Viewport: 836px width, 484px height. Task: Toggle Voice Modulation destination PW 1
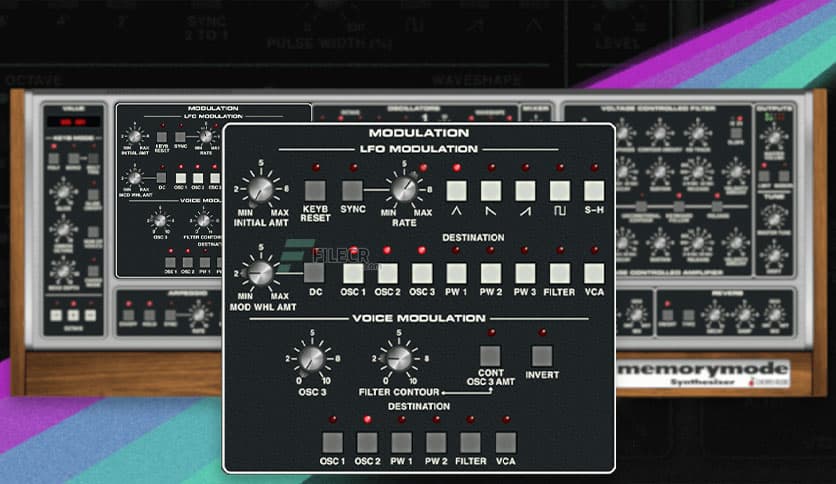401,442
